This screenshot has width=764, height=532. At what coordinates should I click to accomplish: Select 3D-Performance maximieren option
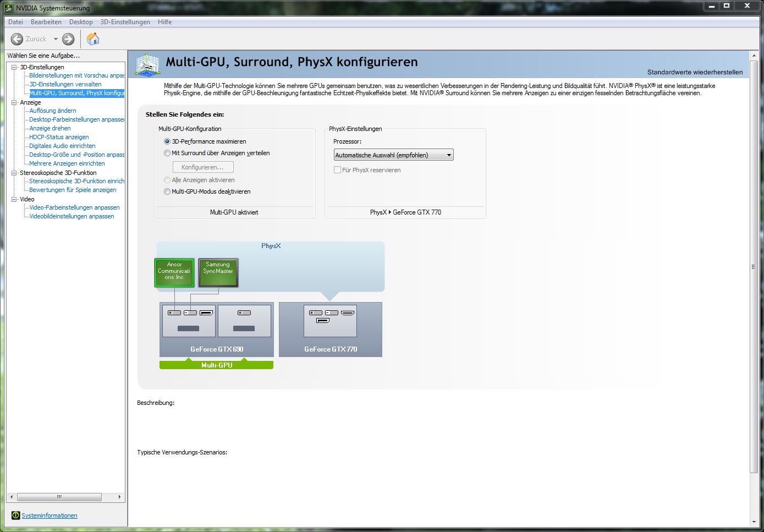205,141
